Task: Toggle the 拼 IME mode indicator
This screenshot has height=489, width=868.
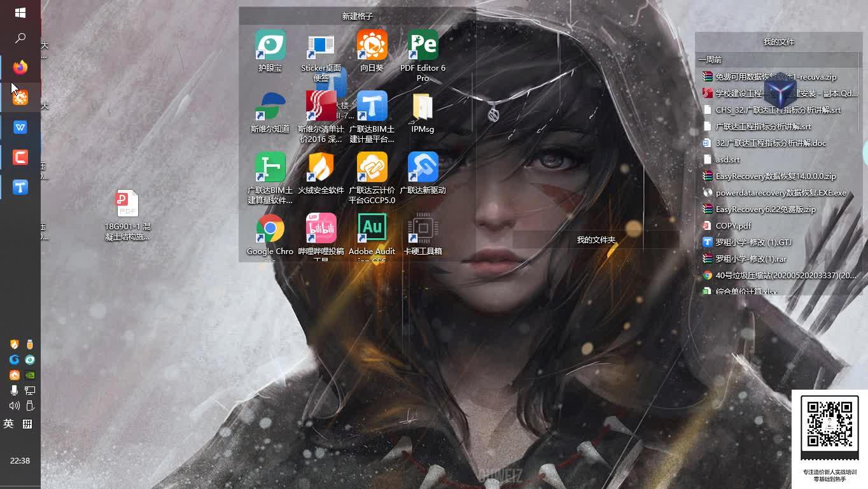Action: (27, 423)
